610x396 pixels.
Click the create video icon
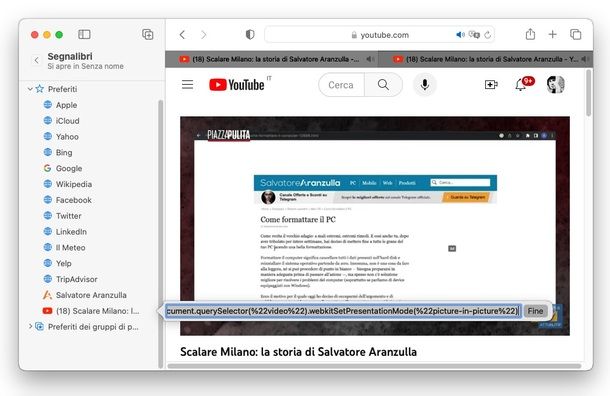pos(491,84)
